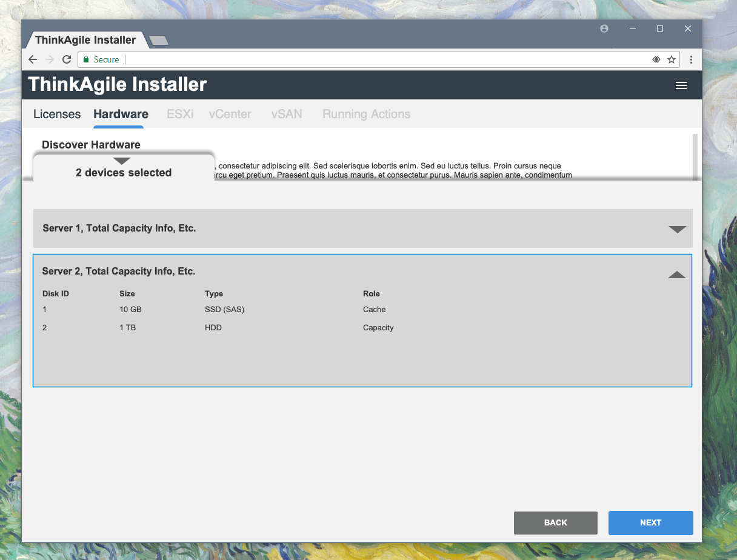The width and height of the screenshot is (737, 560).
Task: Collapse Server 2 capacity info panel
Action: [x=676, y=275]
